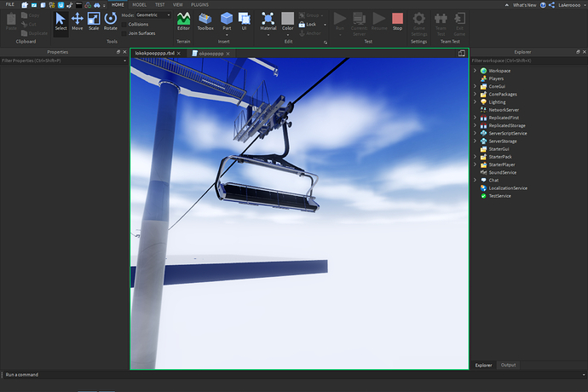Switch to the Output panel tab
The height and width of the screenshot is (392, 588).
click(508, 365)
